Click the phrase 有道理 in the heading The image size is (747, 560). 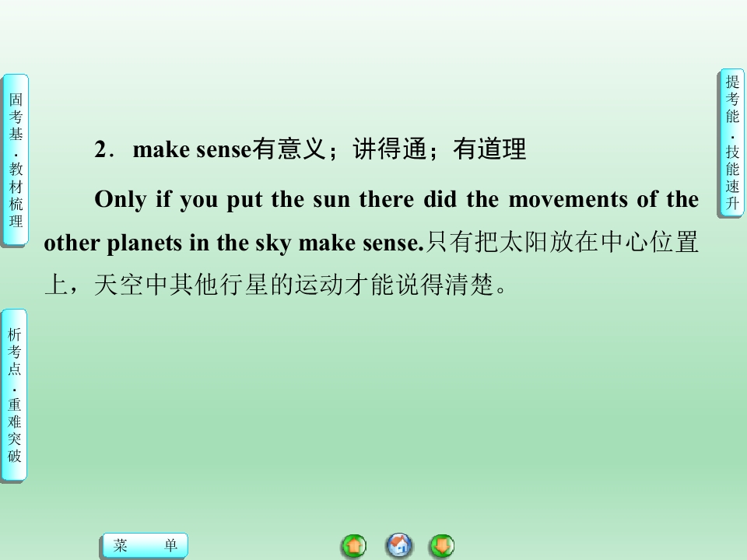click(489, 149)
